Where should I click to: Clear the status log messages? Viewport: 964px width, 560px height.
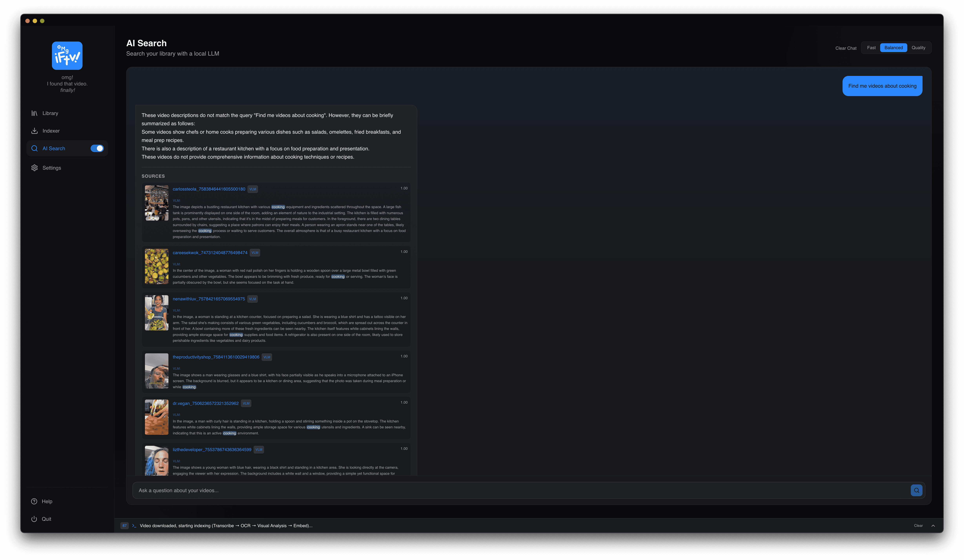pyautogui.click(x=918, y=526)
